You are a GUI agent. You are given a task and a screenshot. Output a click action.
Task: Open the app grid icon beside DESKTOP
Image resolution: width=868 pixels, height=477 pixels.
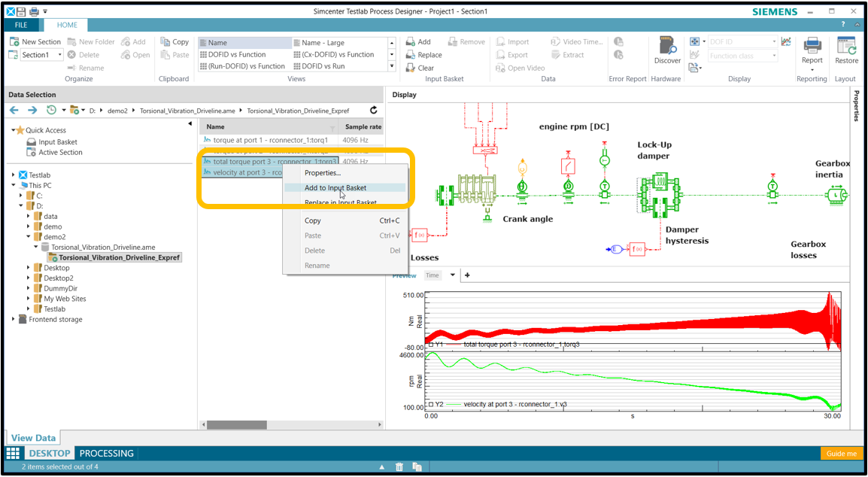click(x=13, y=453)
